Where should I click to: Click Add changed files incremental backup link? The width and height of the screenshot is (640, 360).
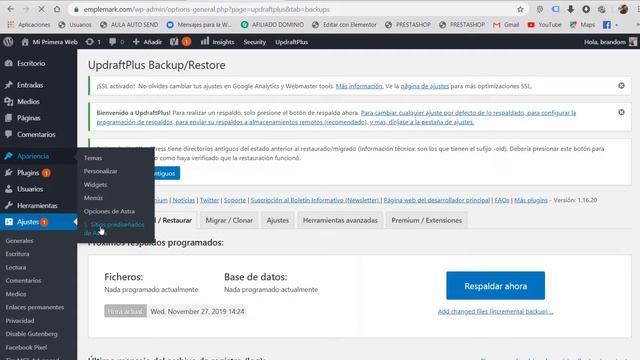(x=496, y=311)
